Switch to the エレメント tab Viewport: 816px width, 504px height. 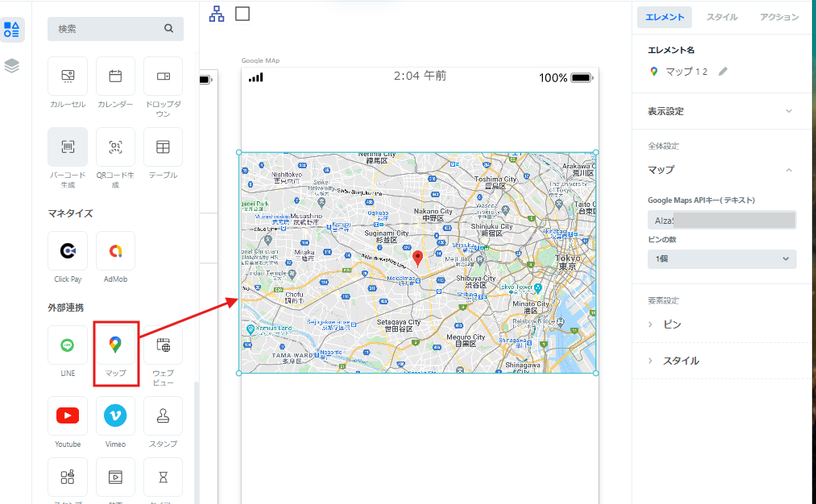(665, 17)
